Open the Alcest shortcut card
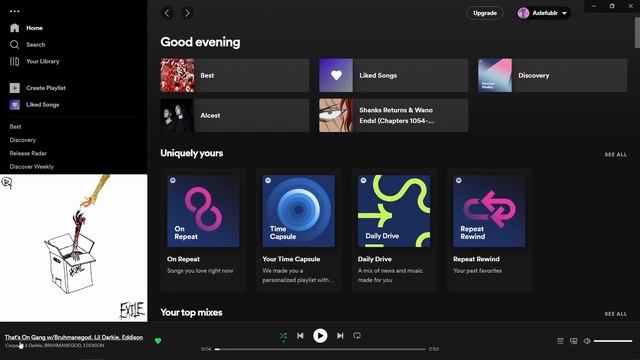Screen dimensions: 640x360 pos(235,115)
